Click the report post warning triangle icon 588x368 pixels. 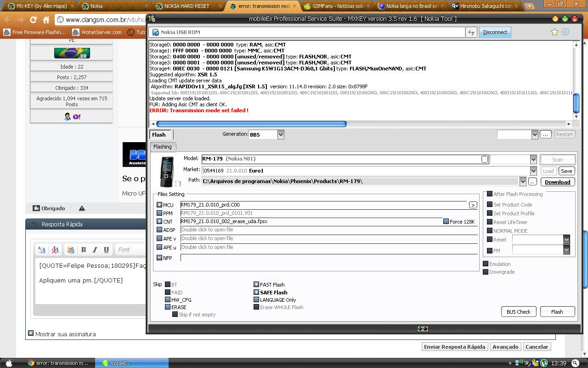click(82, 208)
